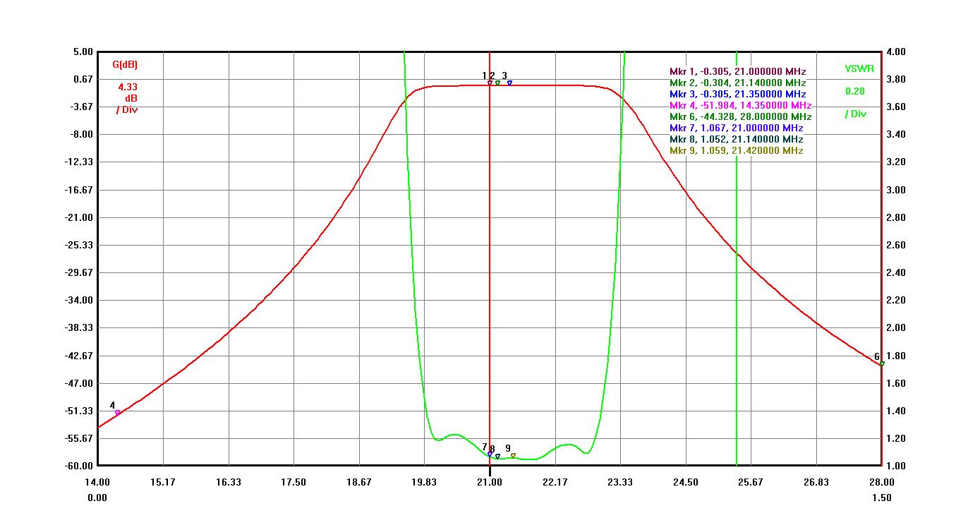Select the green VSWR axis label
980x518 pixels.
tap(859, 68)
